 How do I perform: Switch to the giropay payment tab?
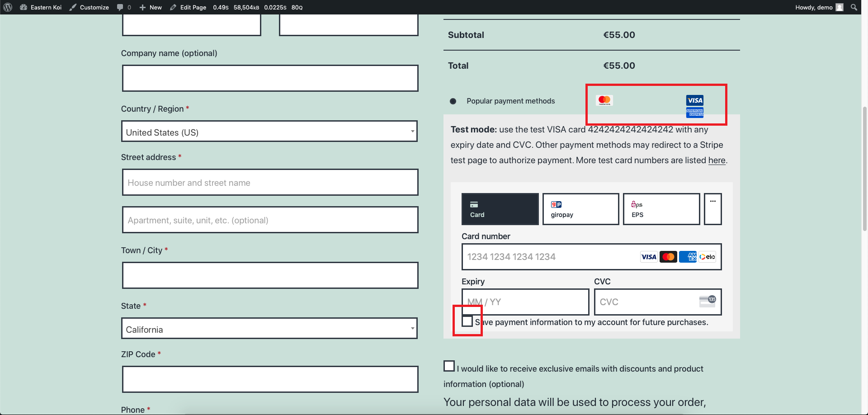pos(580,209)
